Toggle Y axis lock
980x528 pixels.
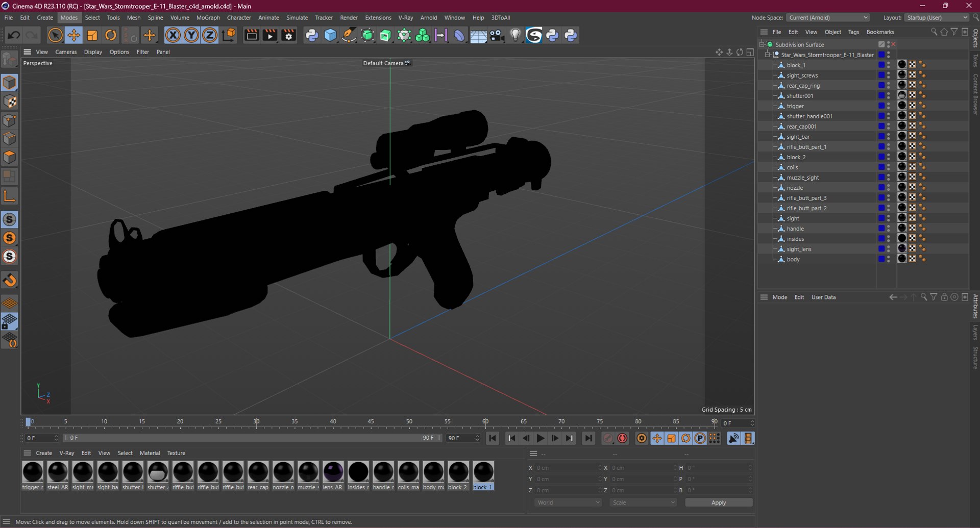coord(191,35)
